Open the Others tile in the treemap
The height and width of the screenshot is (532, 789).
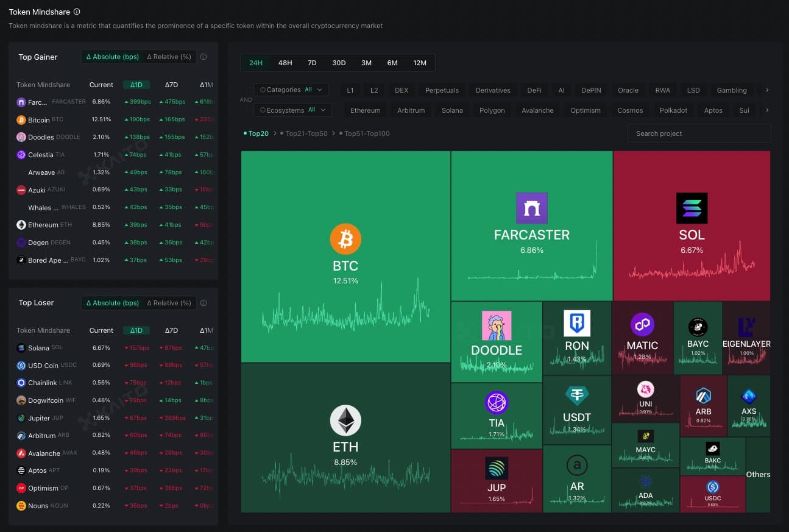click(758, 474)
